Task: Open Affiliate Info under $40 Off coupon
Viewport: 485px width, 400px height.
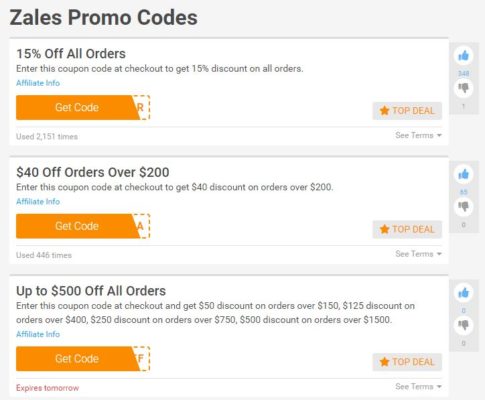Action: point(38,202)
